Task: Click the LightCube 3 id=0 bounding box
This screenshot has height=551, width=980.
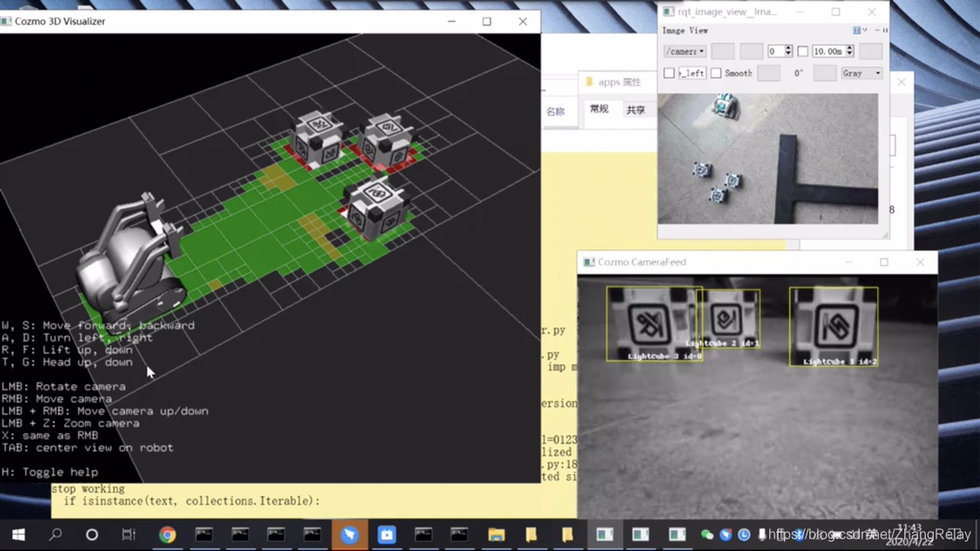Action: point(653,324)
